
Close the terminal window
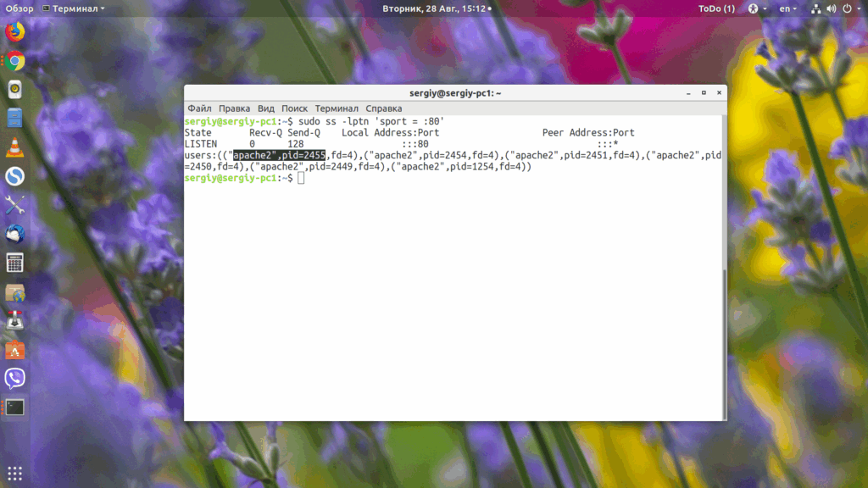719,93
